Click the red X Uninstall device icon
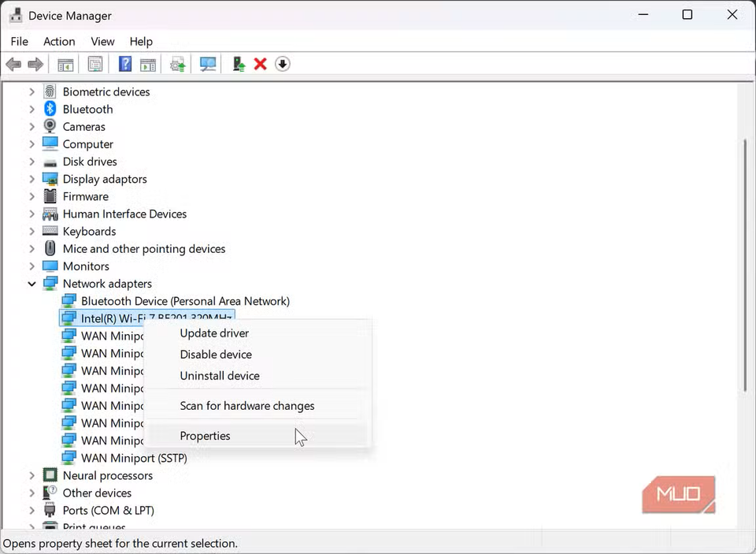 pyautogui.click(x=261, y=64)
